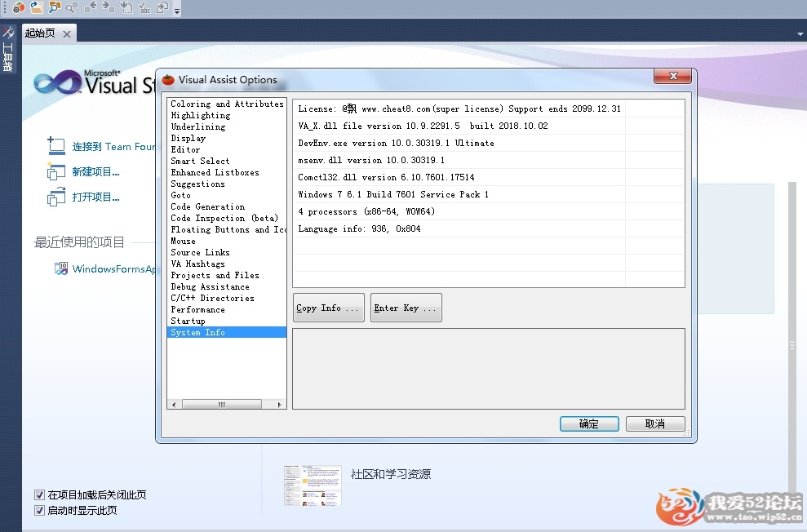The width and height of the screenshot is (807, 532).
Task: Open the Code Inspection (beta) category
Action: [x=227, y=218]
